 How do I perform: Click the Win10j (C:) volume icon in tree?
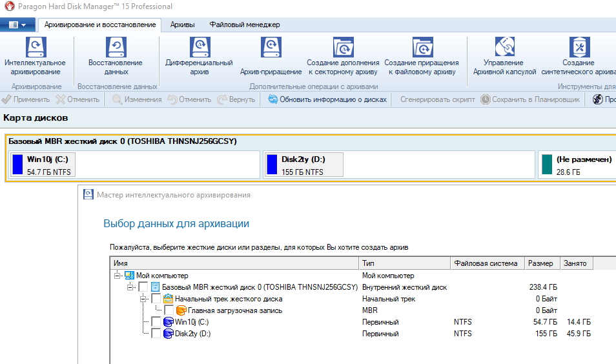(168, 322)
